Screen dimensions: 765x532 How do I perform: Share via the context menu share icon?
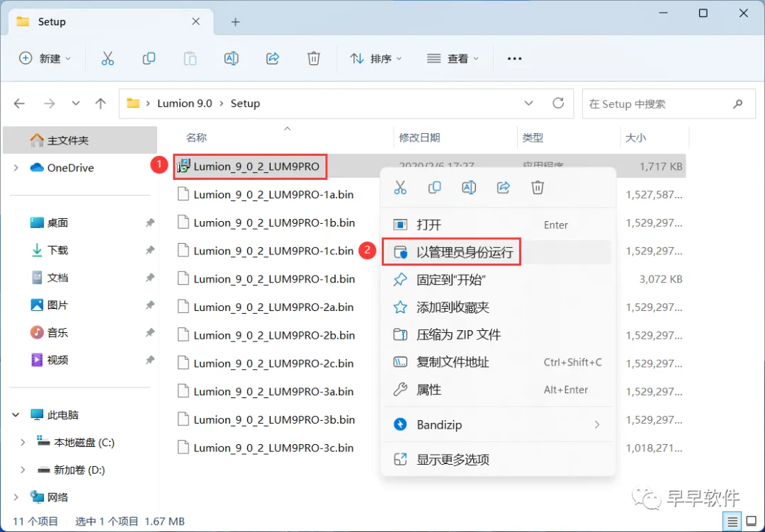pos(503,188)
